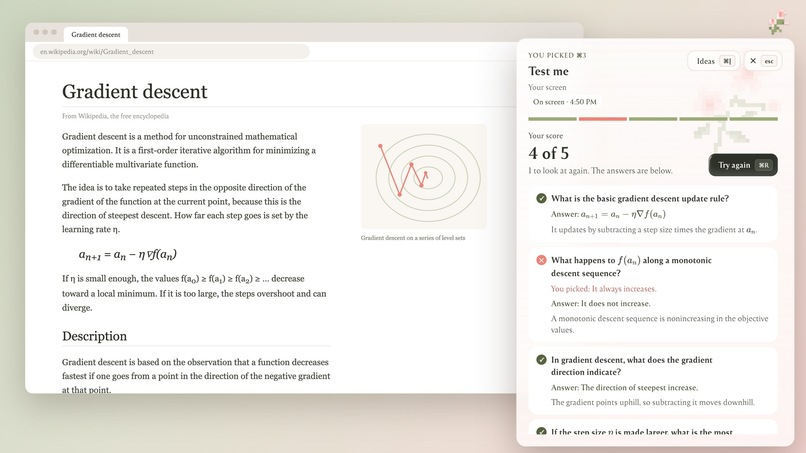806x453 pixels.
Task: Click 'Answer: The direction of steepest increase.' text
Action: pyautogui.click(x=625, y=388)
